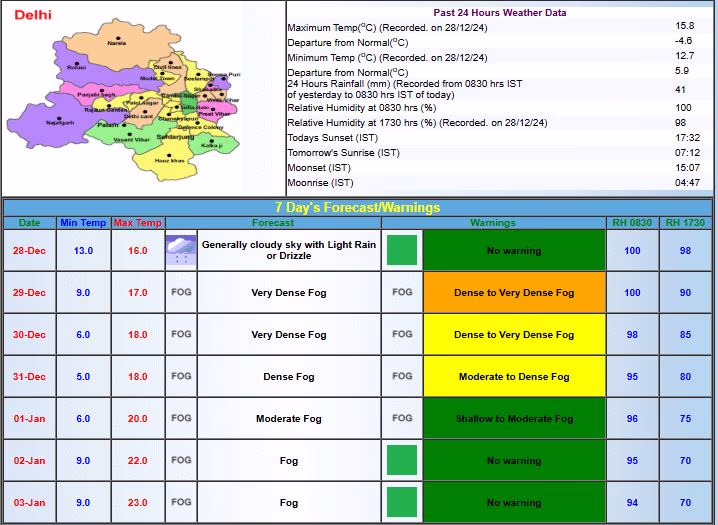Click the green warning square for 03-Jan

[x=402, y=502]
